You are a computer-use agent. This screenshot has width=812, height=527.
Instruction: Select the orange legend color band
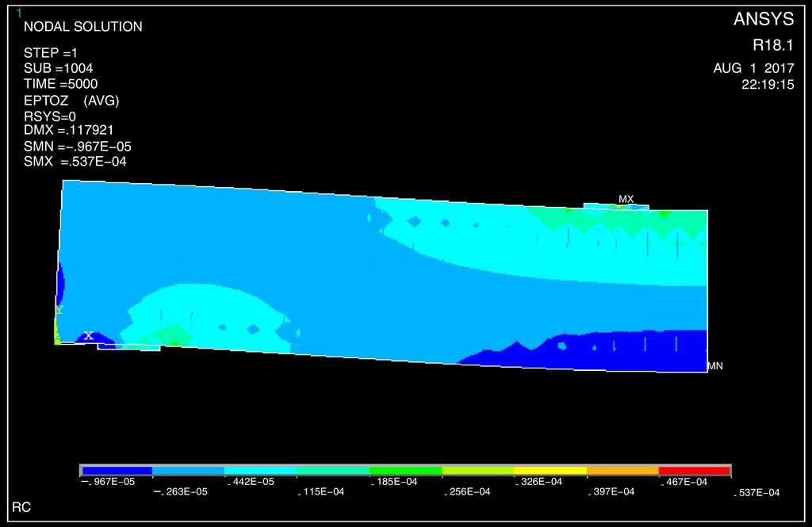622,471
